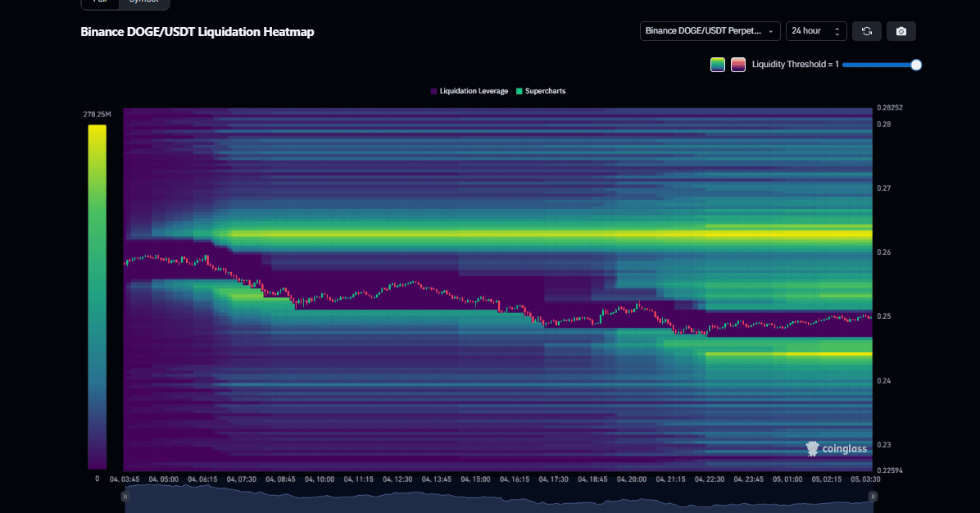Open the Binance DOGE/USDT Perpetual pair dropdown

point(710,31)
